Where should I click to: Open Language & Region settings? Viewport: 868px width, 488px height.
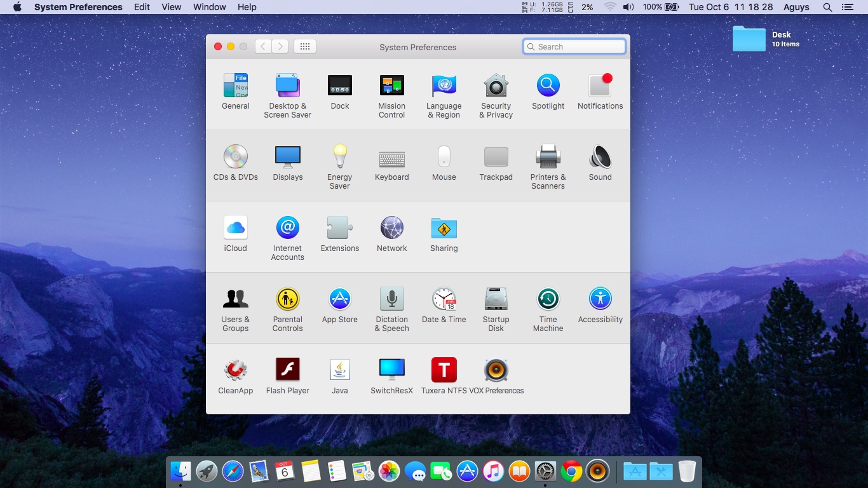(x=444, y=96)
